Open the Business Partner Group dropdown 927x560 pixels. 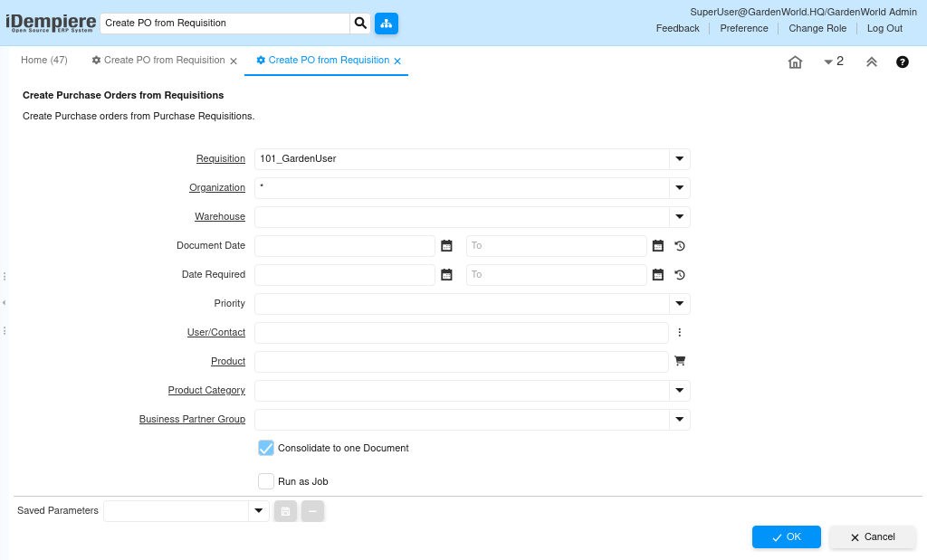point(679,420)
